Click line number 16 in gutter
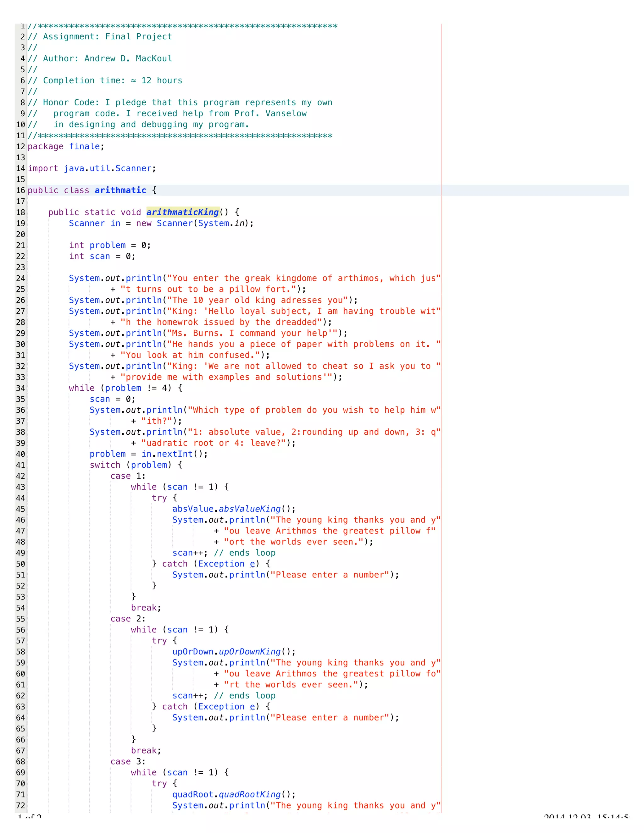The width and height of the screenshot is (644, 833). point(21,190)
